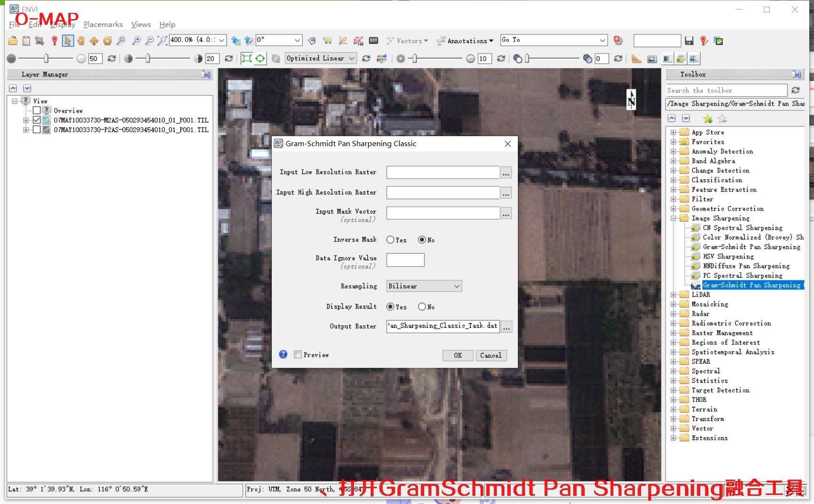Set Inverse Mask to Yes
This screenshot has width=814, height=504.
pos(390,240)
